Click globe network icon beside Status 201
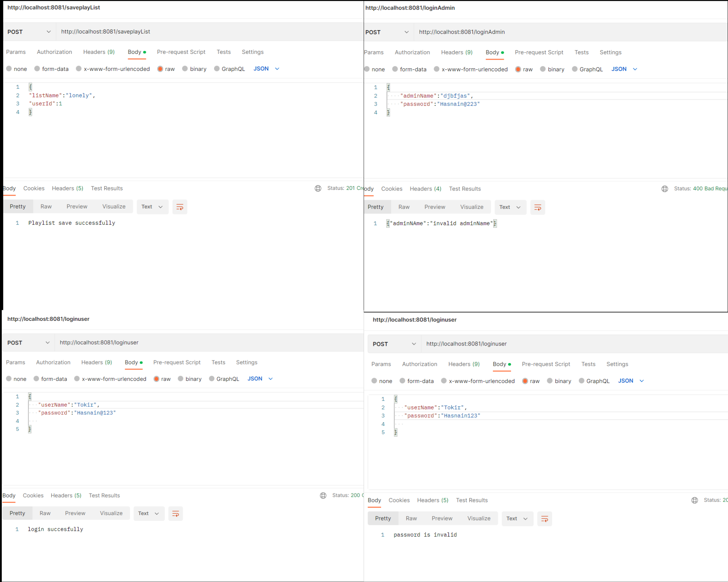 (318, 188)
